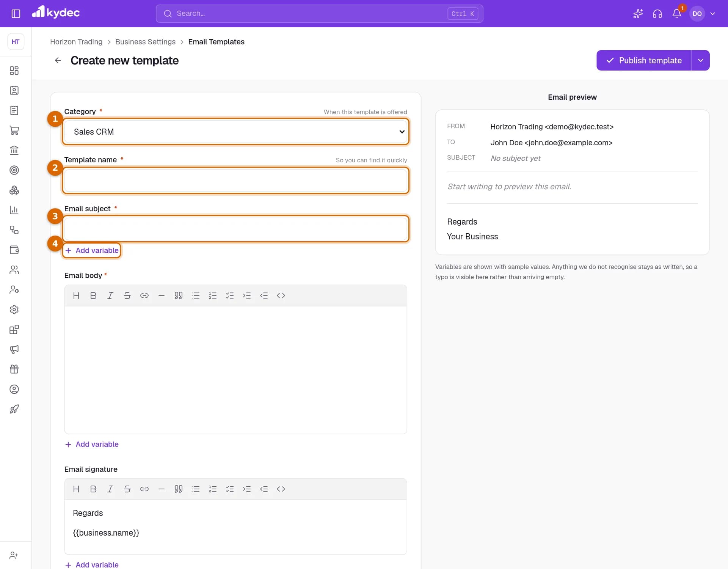
Task: Focus the Template name field
Action: (x=236, y=180)
